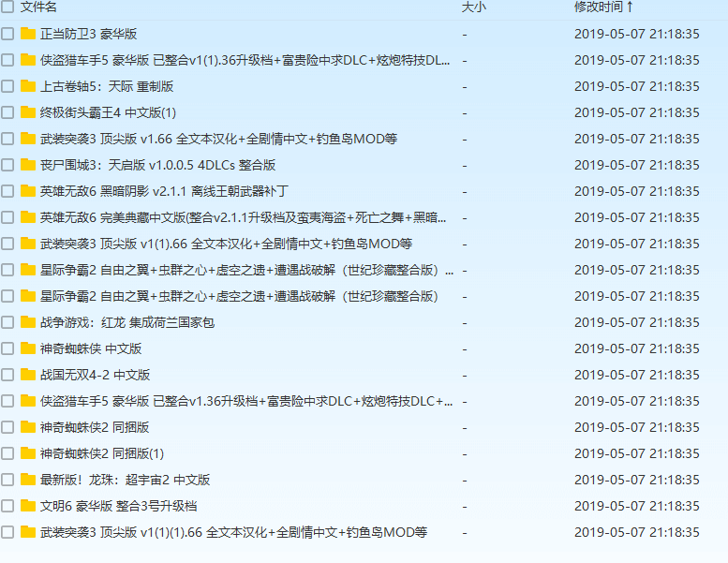Open 武装突袭3 顶尖版 v1(1)(1).66 folder name
Image resolution: width=728 pixels, height=563 pixels.
(x=233, y=532)
